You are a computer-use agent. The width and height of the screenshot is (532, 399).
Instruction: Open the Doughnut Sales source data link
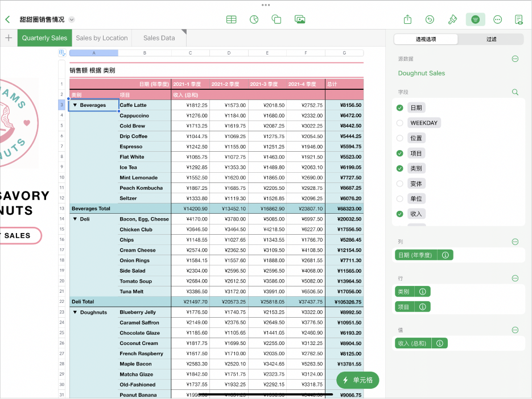[422, 73]
